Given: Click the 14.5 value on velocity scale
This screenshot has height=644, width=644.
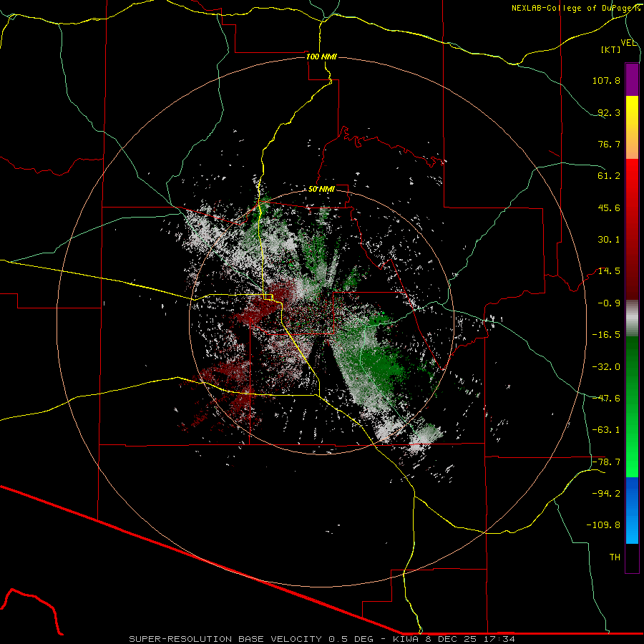Looking at the screenshot, I should click(x=609, y=271).
